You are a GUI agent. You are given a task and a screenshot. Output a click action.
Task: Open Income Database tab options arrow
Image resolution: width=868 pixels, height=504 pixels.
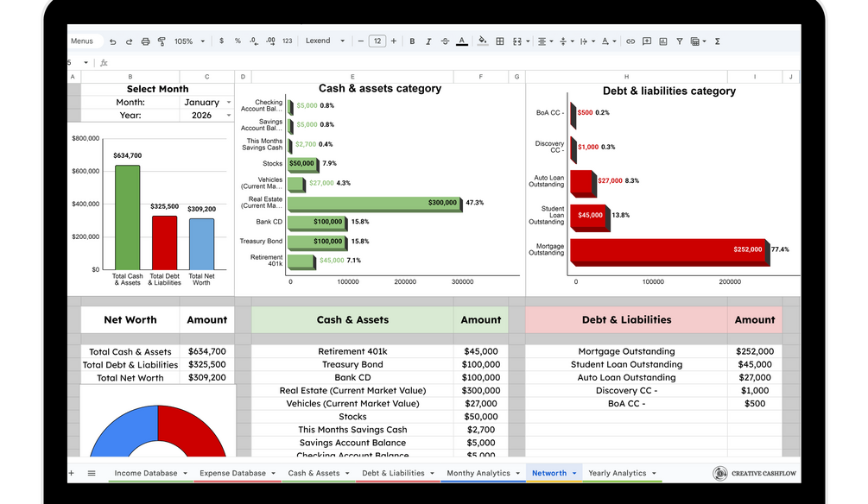click(186, 473)
